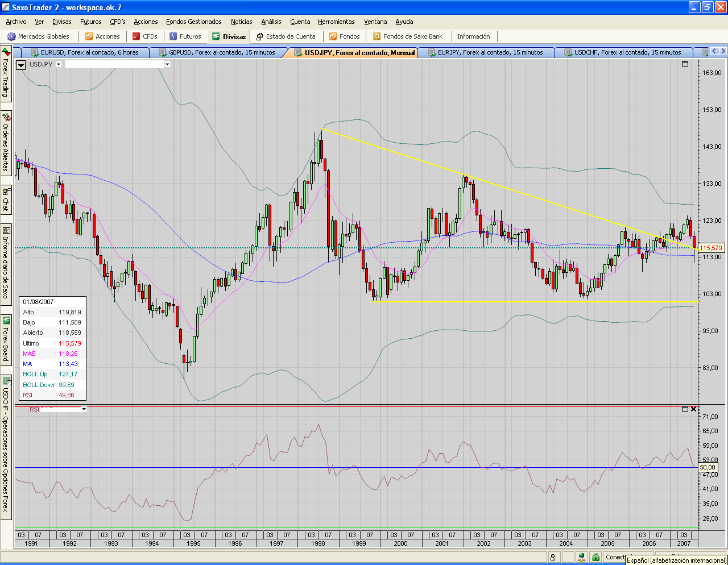Open Estado de Cuenta
The width and height of the screenshot is (728, 565).
(x=286, y=36)
